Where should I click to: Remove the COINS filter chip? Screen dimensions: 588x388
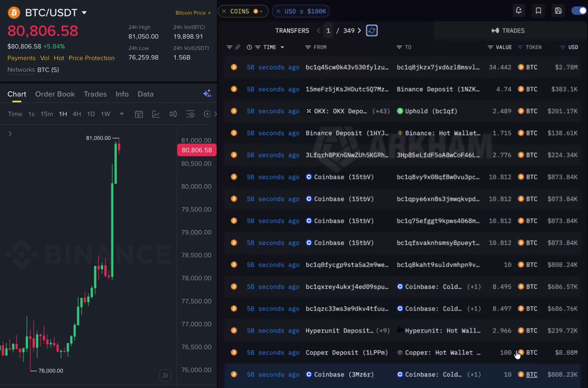tap(223, 11)
